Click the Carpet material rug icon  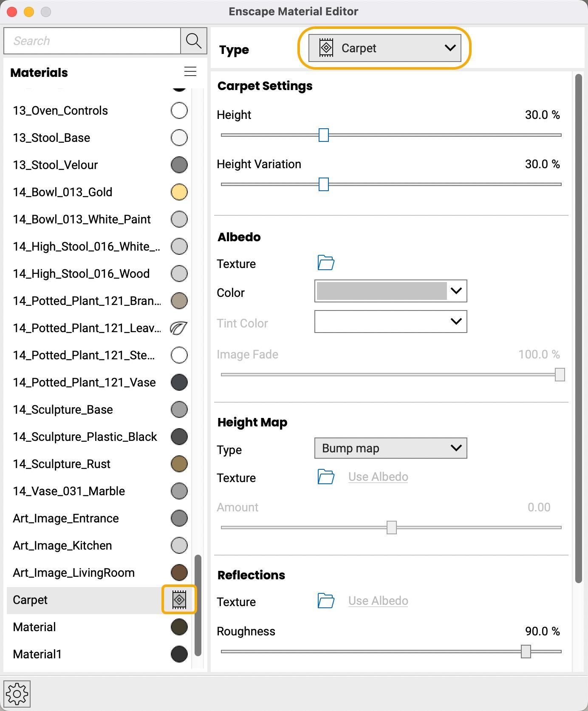179,600
